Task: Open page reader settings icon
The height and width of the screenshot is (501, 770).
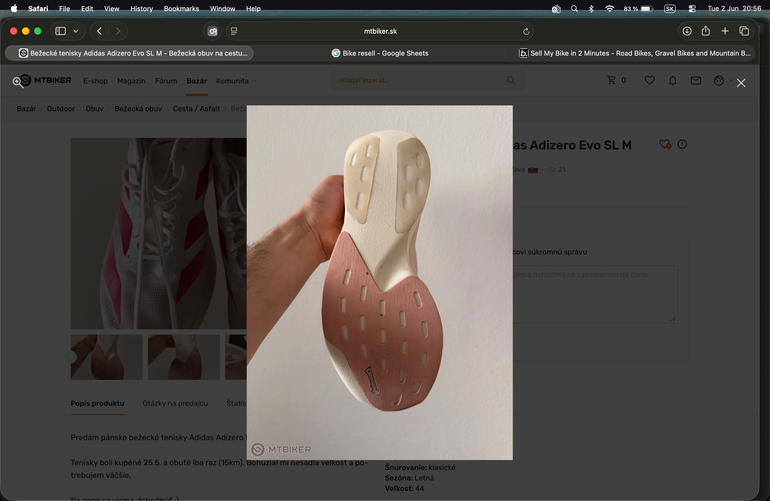Action: coord(234,31)
